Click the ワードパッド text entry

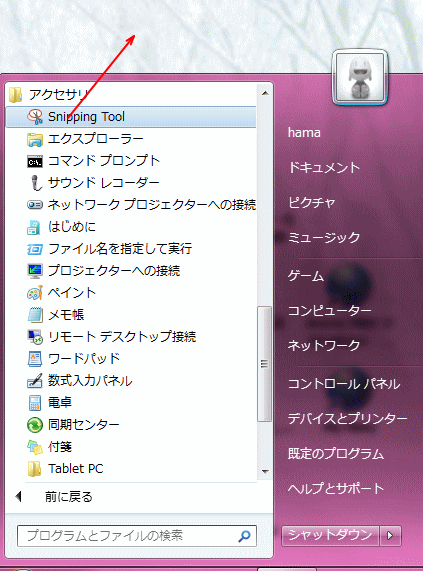[84, 359]
